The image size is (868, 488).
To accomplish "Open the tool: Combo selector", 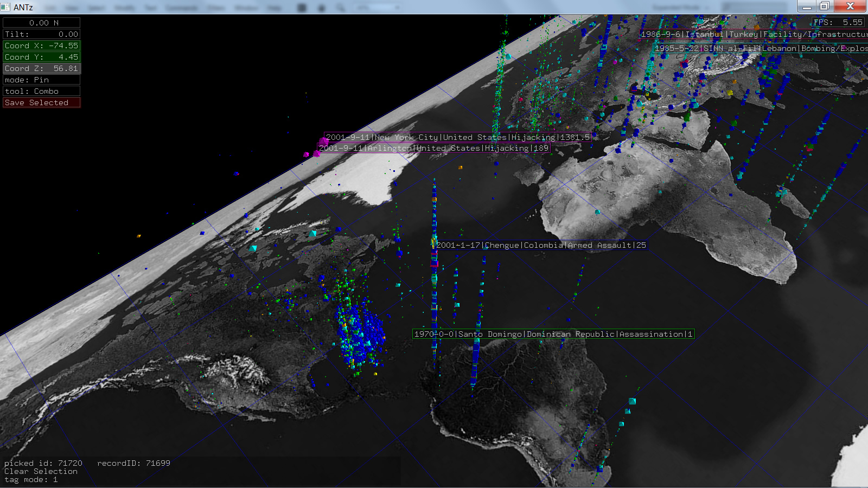I will pyautogui.click(x=41, y=91).
